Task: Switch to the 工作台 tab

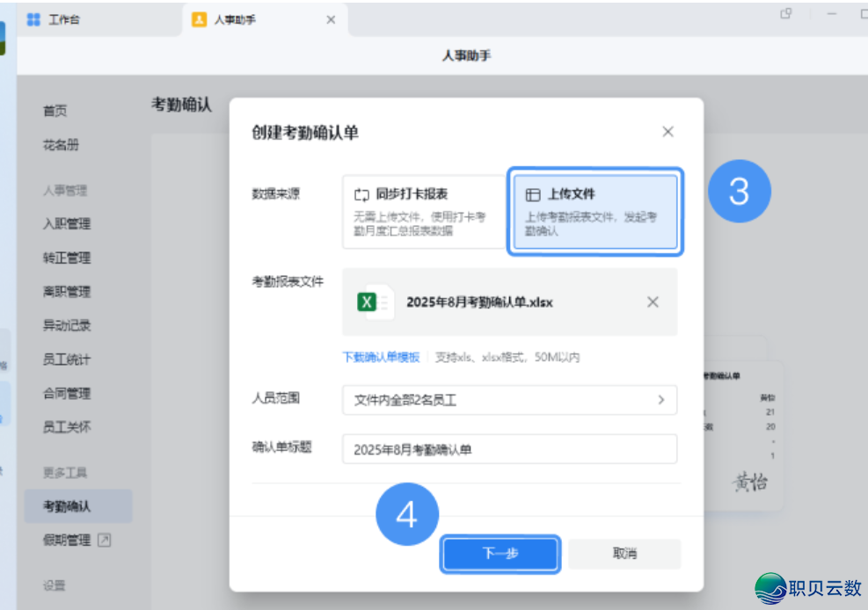Action: [x=63, y=19]
